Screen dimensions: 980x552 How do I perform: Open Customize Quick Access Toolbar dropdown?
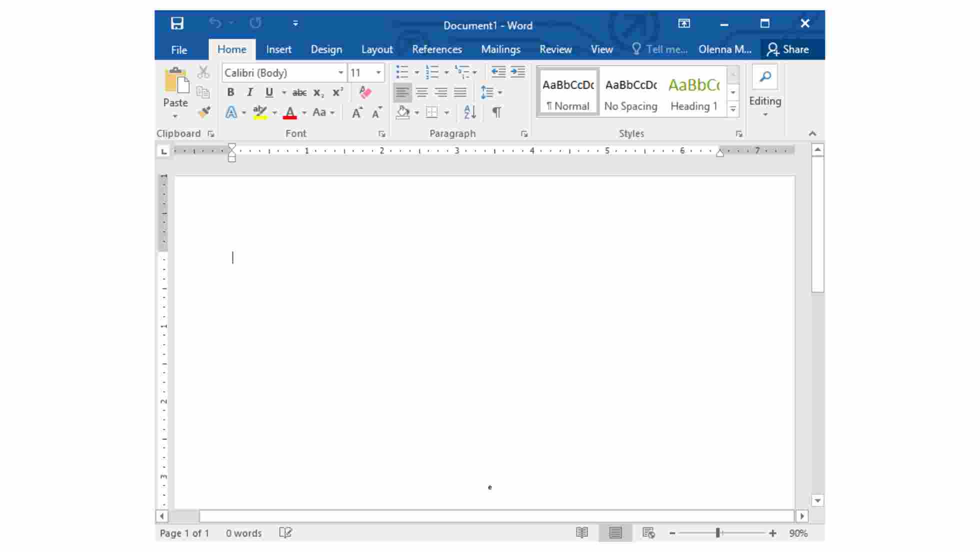(295, 24)
